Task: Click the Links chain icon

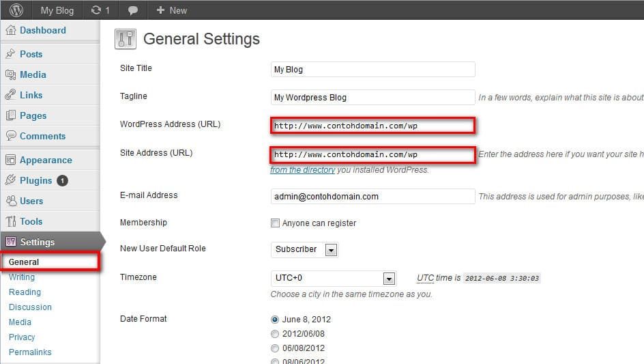Action: pos(11,95)
